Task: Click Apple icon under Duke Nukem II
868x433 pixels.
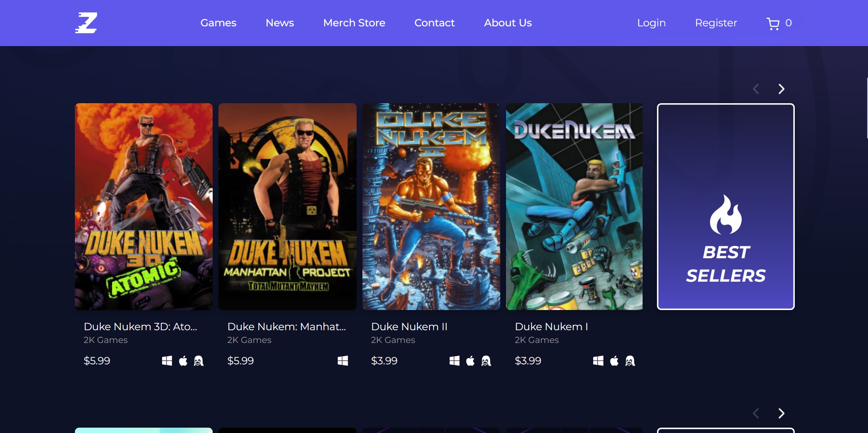Action: (470, 361)
